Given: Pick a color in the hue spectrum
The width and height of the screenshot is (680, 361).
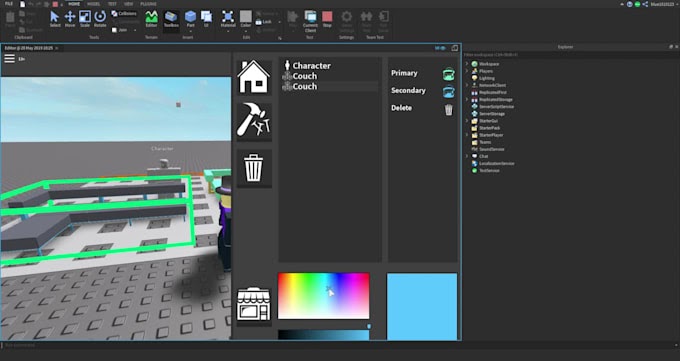Looking at the screenshot, I should [x=324, y=296].
